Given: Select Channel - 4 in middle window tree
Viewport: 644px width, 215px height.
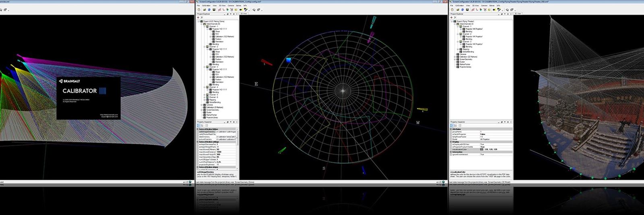Looking at the screenshot, I should coord(214,87).
